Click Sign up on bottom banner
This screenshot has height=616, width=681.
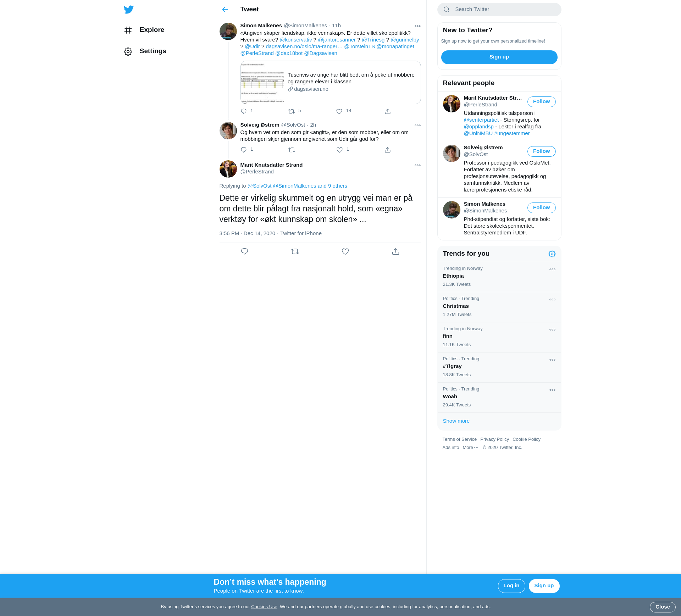point(544,586)
